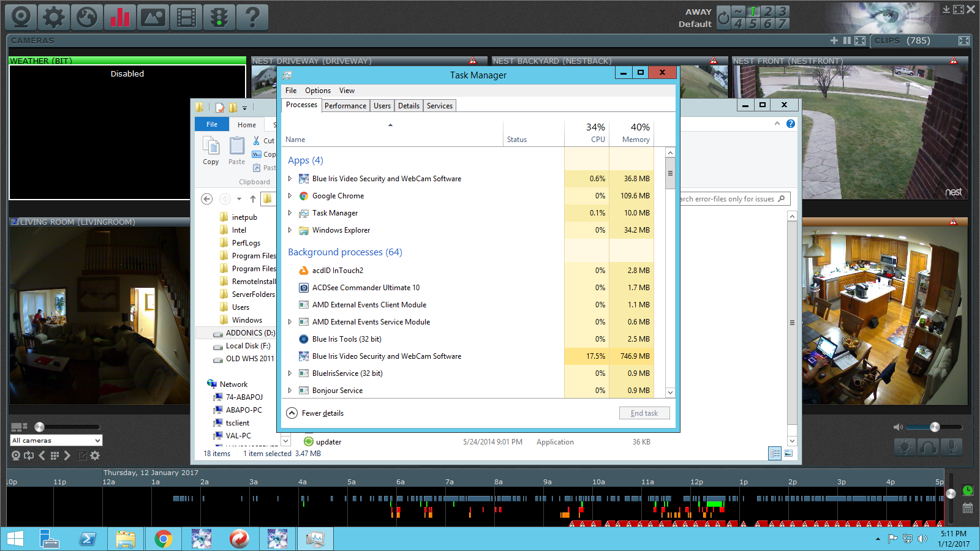Click the snapshot picture icon in toolbar
Screen dimensions: 980x551
(153, 17)
